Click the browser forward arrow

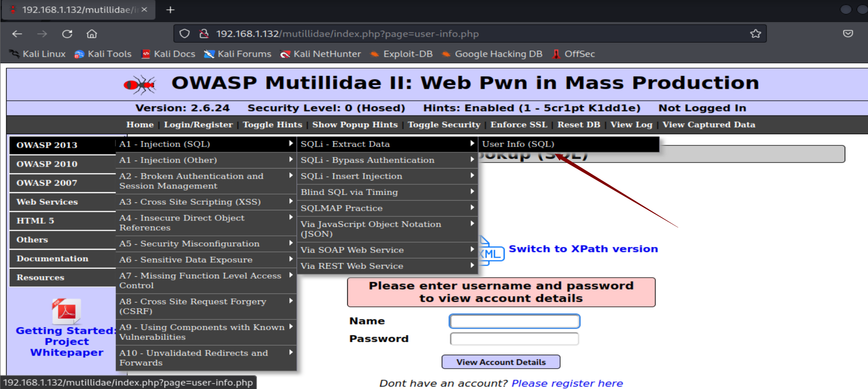point(42,34)
